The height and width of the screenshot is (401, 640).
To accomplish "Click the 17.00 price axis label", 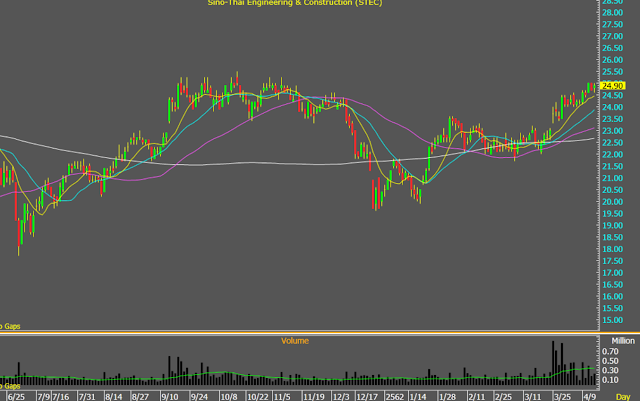I will coord(613,273).
